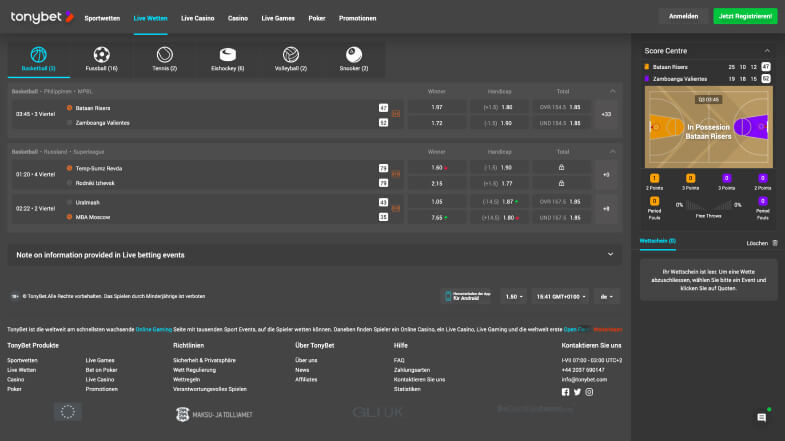
Task: Open the live chat icon
Action: click(x=761, y=417)
